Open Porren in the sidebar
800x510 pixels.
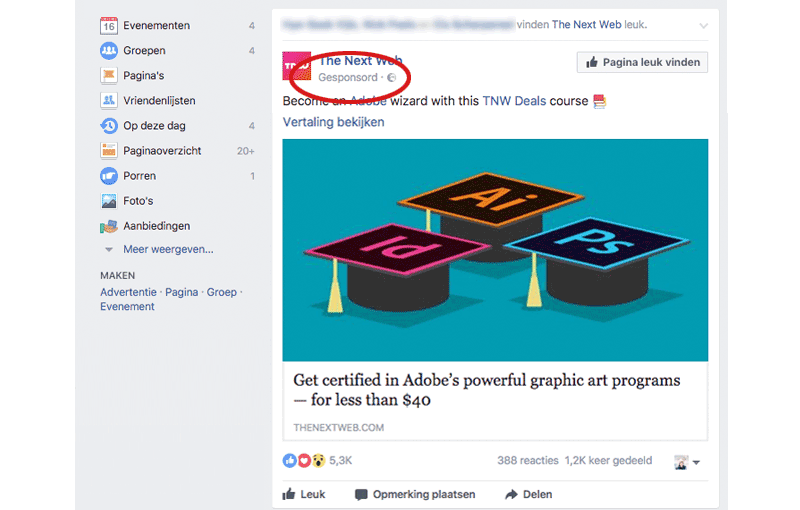coord(140,176)
